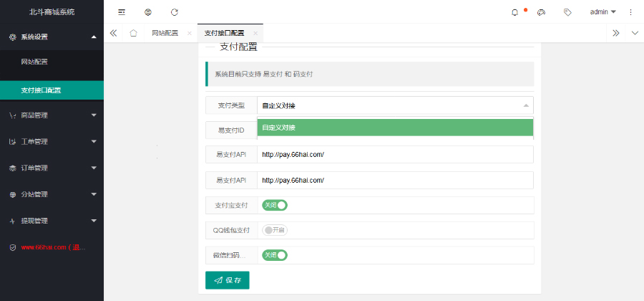Enable the QQ钱包支付 switch
Viewport: 644px width, 301px height.
point(275,230)
